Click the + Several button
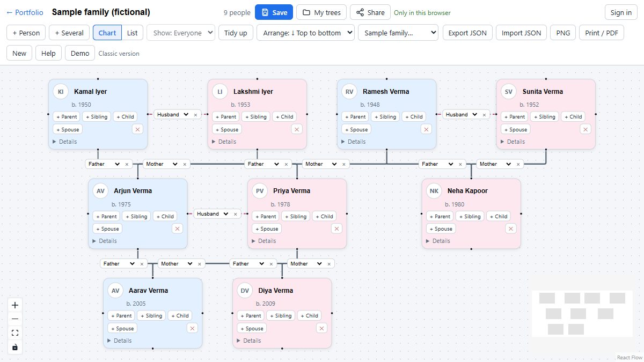 pos(69,33)
